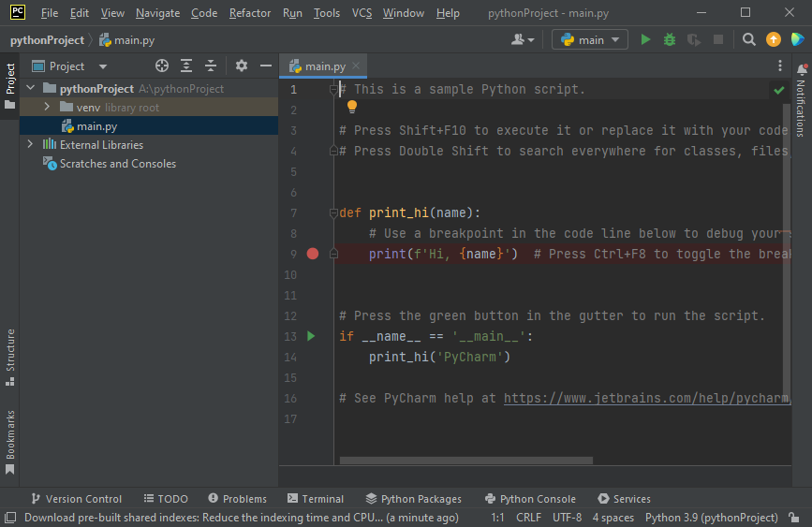
Task: Open the jetbrains.com help link in editor
Action: (646, 398)
